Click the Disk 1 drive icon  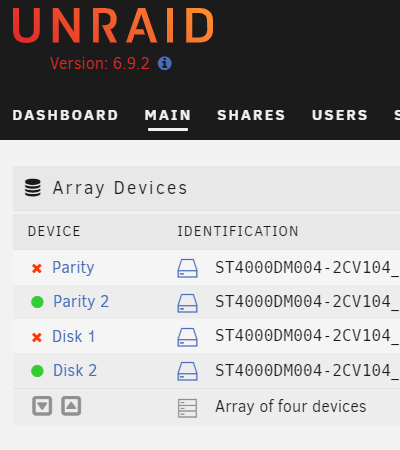[187, 337]
